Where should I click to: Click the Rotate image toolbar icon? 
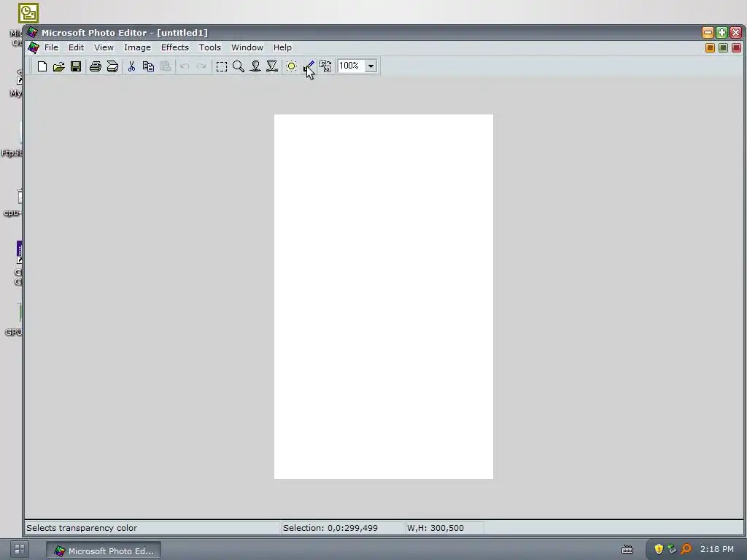pos(325,66)
